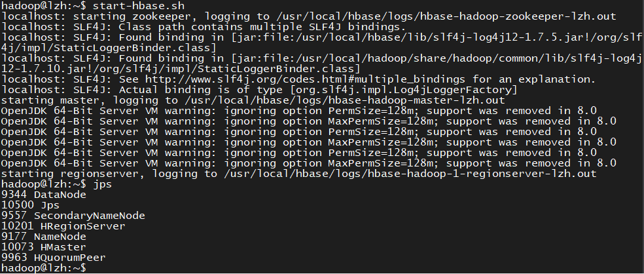Image resolution: width=644 pixels, height=274 pixels.
Task: Click the 10073 HMaster entry
Action: coord(43,247)
